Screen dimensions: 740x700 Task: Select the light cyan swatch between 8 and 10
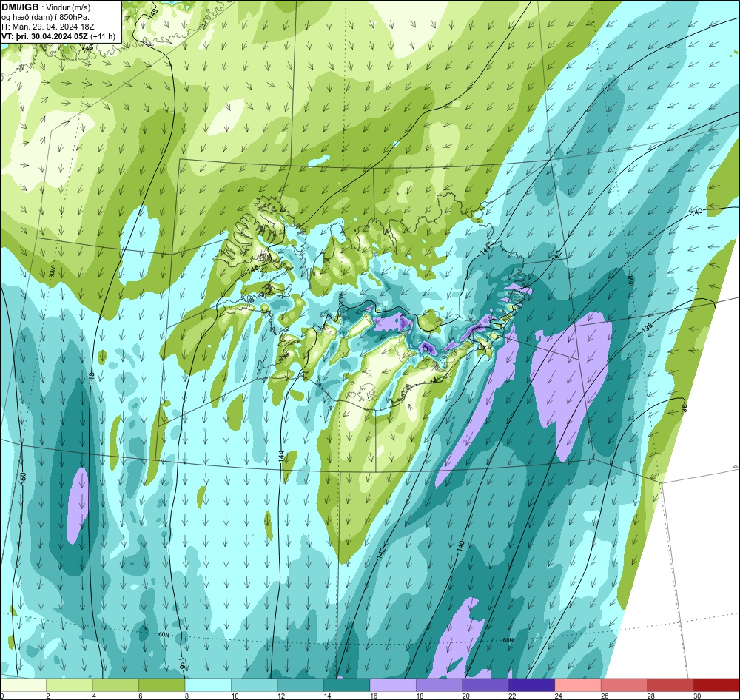tap(208, 684)
